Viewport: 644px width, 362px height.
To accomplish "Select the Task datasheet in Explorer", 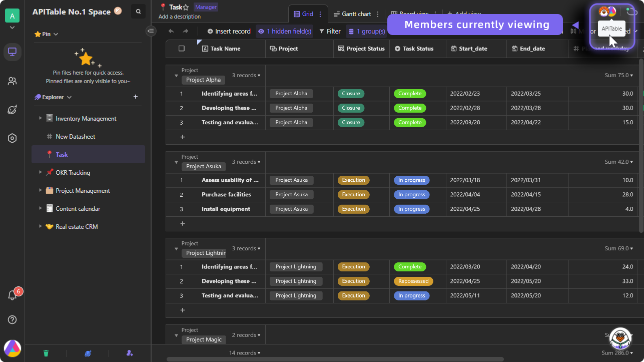I will pyautogui.click(x=88, y=154).
